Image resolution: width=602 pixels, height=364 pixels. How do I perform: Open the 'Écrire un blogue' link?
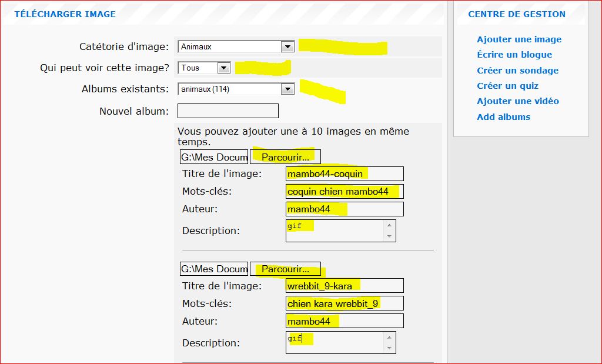514,55
